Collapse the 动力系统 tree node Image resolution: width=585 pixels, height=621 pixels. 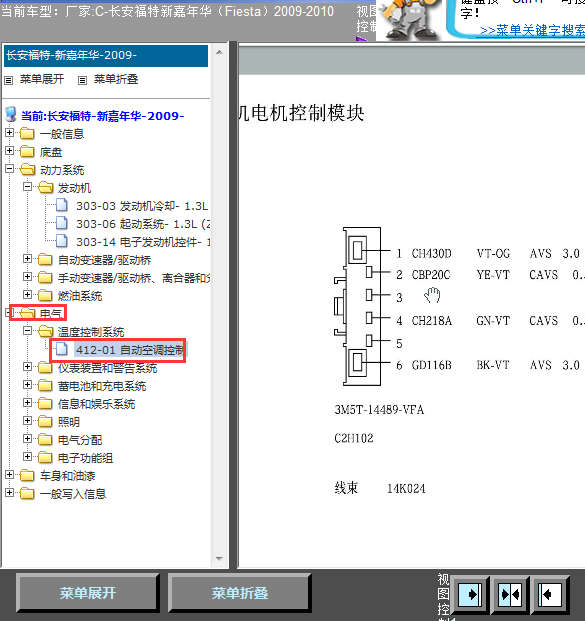10,169
